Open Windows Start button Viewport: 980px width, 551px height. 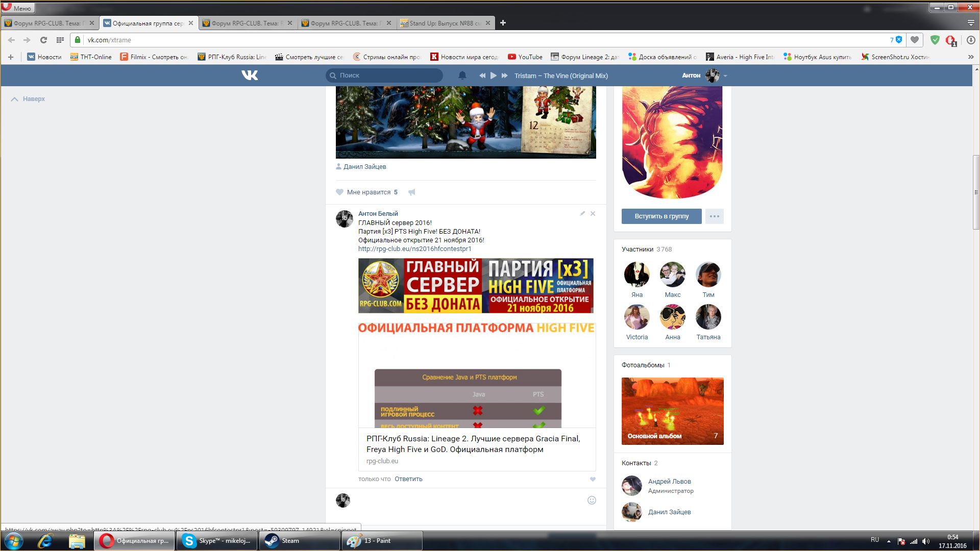(13, 541)
